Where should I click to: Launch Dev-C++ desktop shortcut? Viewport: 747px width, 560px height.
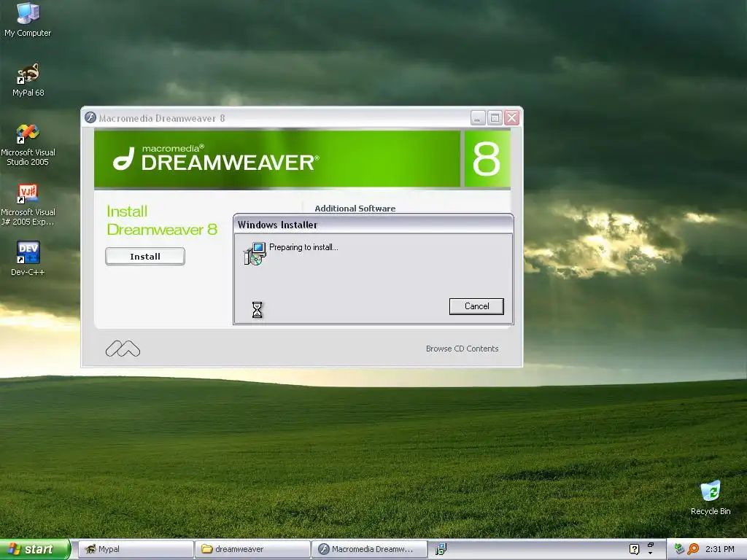[28, 259]
